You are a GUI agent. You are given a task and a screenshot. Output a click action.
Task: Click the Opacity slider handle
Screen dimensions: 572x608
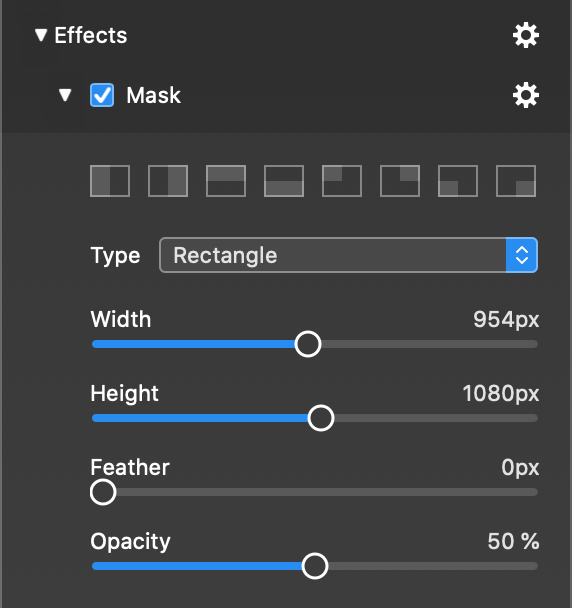point(315,566)
